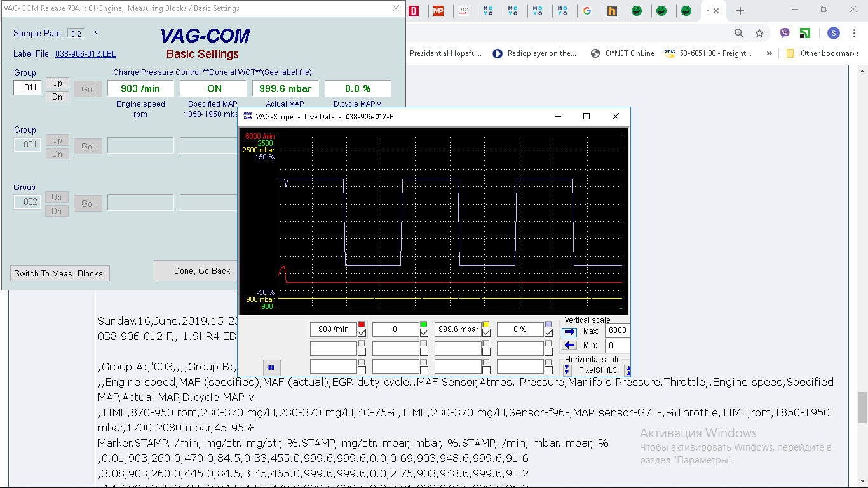Expand the hidden bookmarks chevron
The height and width of the screenshot is (488, 868).
770,53
